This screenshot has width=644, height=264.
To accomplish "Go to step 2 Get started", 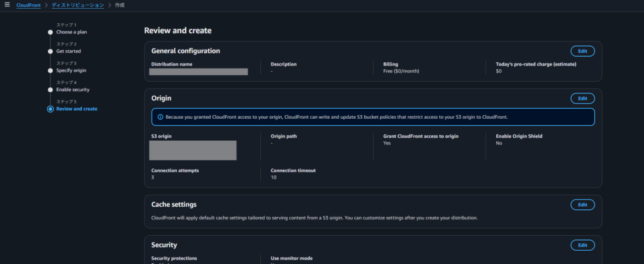I will click(x=69, y=52).
